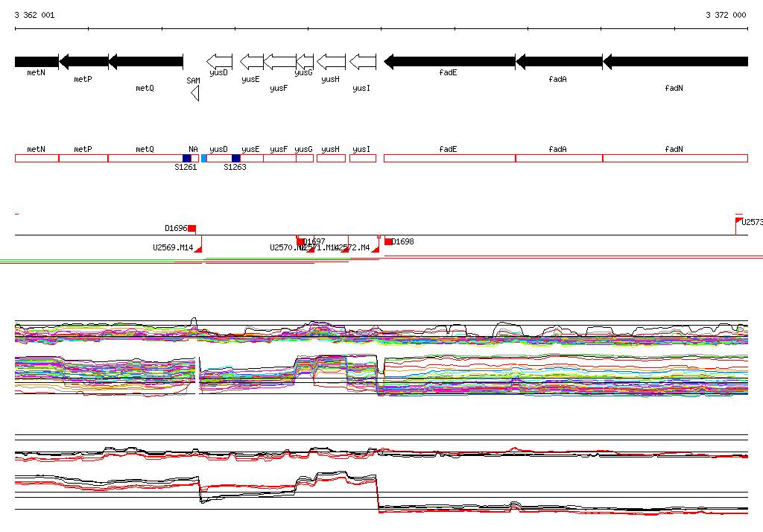
Task: Select the yusI red-outlined segment box
Action: pos(363,158)
